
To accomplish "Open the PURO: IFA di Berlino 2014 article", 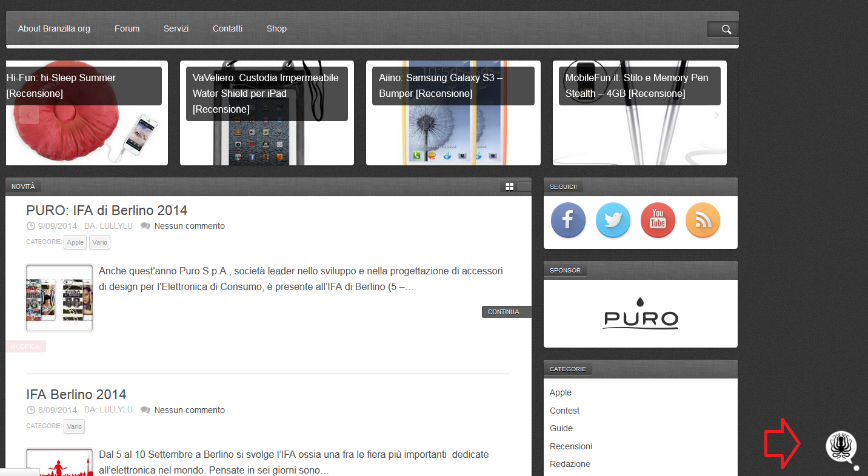I will click(107, 210).
